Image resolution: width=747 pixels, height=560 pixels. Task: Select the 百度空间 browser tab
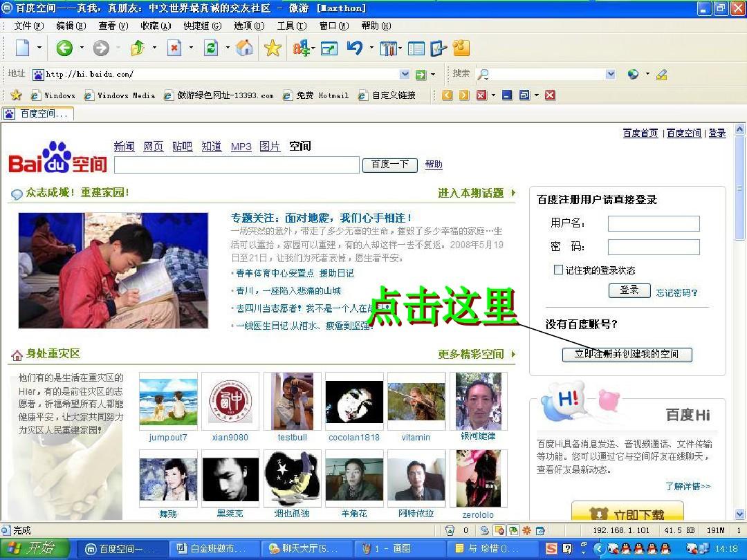[37, 113]
